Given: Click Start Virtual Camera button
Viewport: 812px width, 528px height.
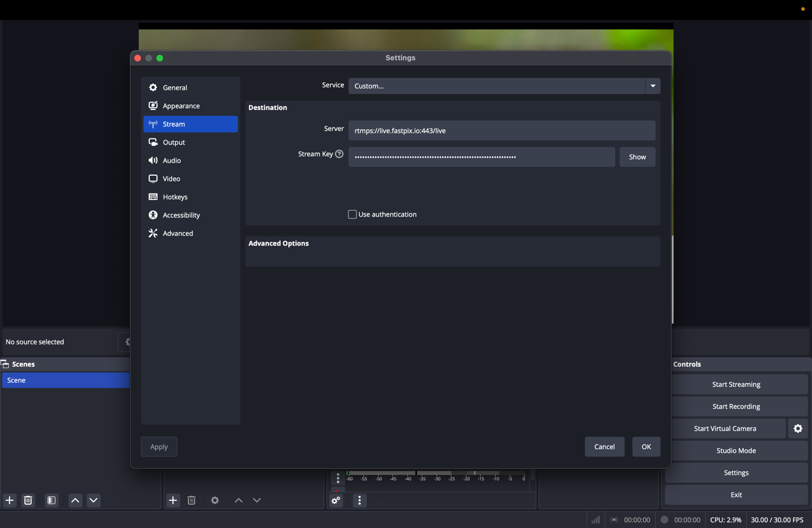Looking at the screenshot, I should tap(725, 428).
